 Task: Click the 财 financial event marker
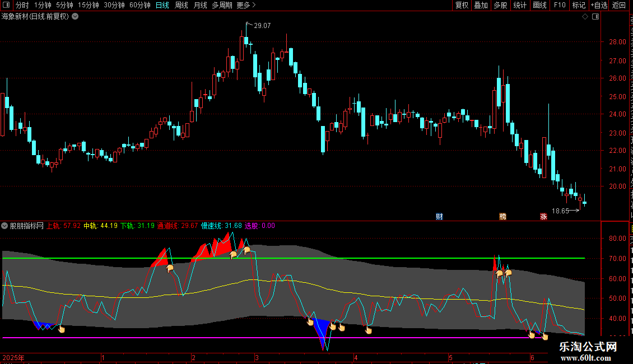click(x=439, y=217)
